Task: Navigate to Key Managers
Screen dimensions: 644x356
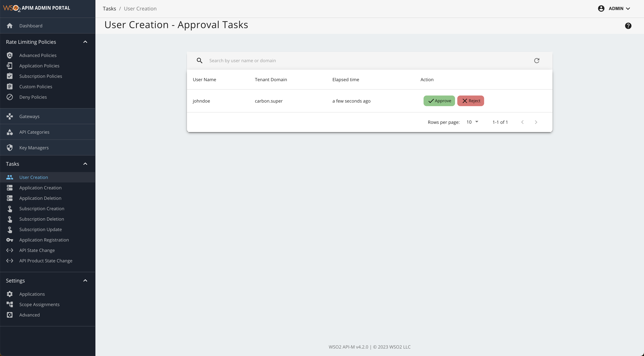Action: click(x=34, y=148)
